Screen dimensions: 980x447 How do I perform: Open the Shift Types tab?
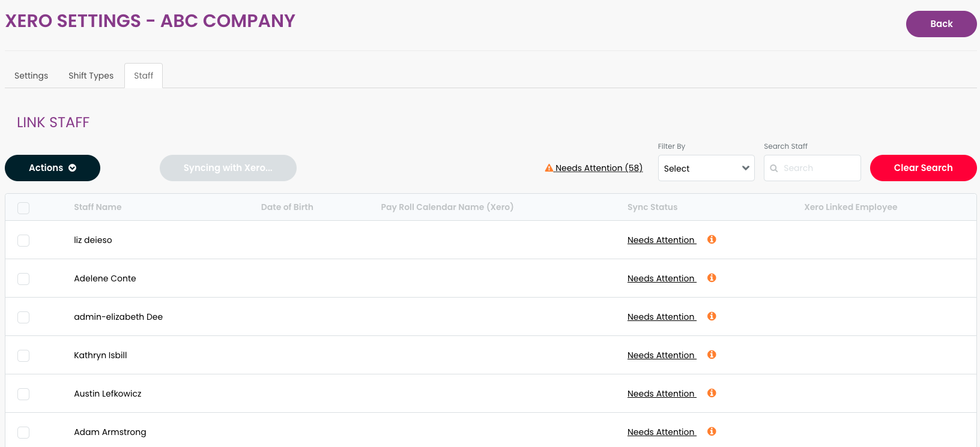point(91,76)
